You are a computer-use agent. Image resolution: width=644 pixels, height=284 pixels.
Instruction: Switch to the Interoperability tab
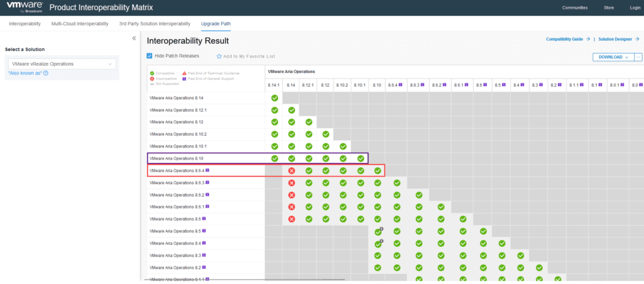click(25, 24)
